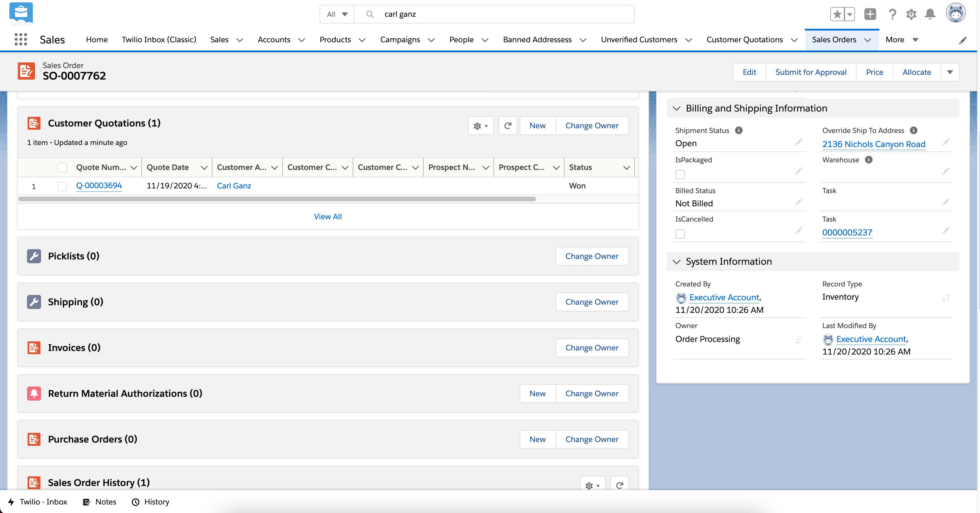Click the Return Material Authorizations bell icon

34,394
